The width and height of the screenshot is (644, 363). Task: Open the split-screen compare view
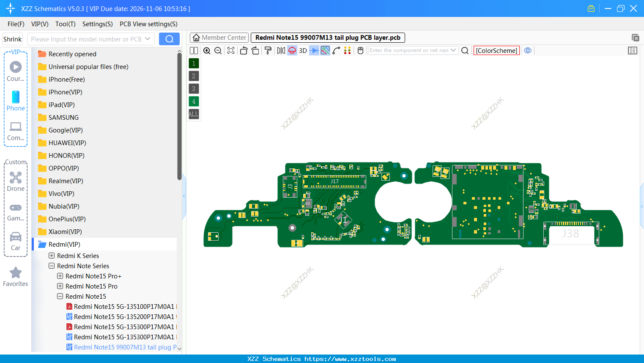(193, 50)
